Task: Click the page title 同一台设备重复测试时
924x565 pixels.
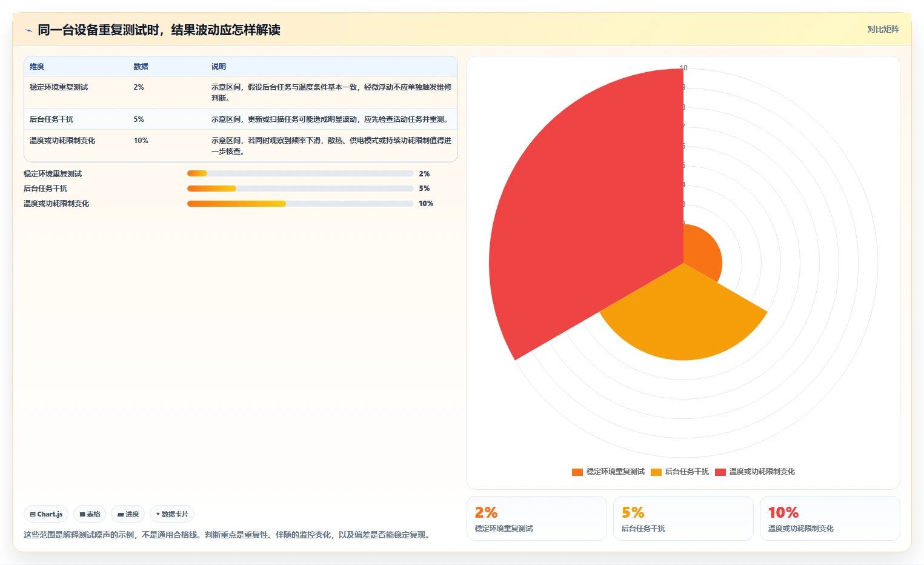Action: click(159, 30)
